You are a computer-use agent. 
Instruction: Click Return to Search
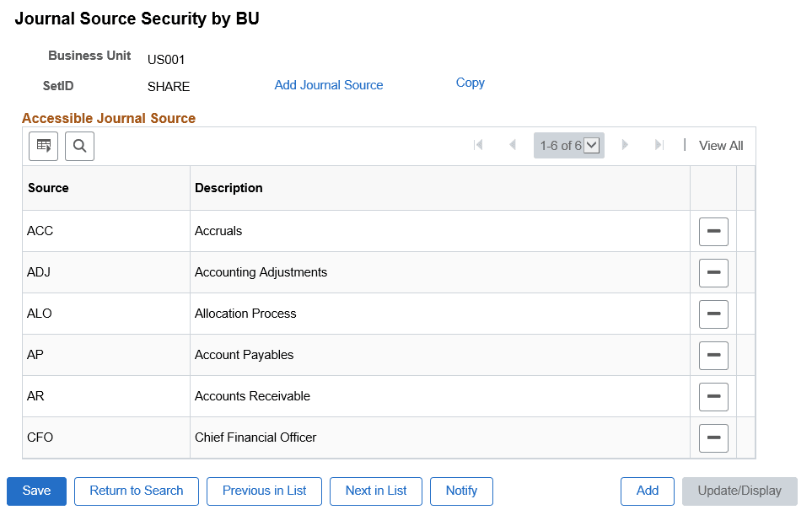pos(136,491)
